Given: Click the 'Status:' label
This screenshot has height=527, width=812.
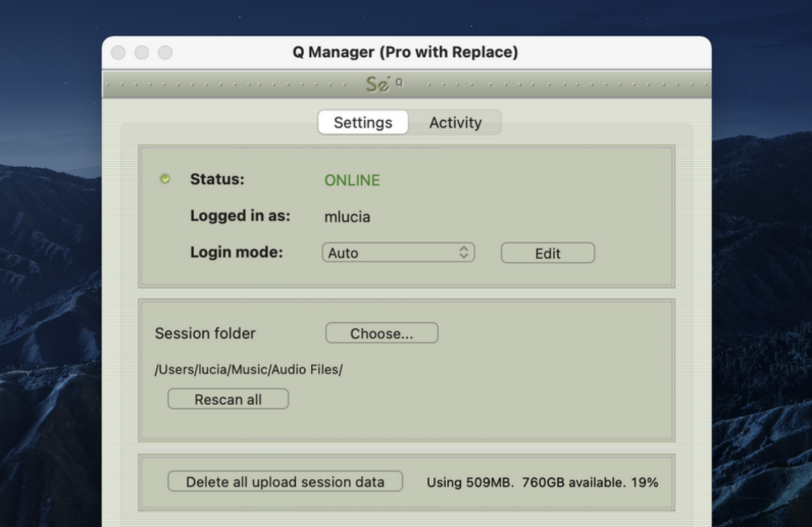Looking at the screenshot, I should coord(217,179).
